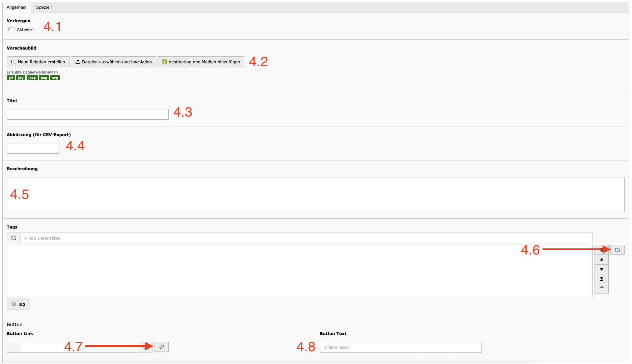Click the Finde Datensätze search field

click(307, 238)
